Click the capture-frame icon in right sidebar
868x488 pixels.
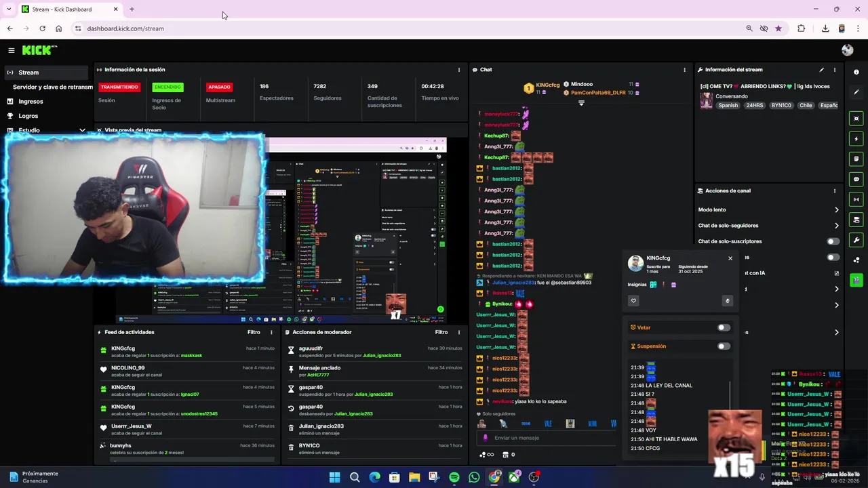tap(856, 119)
